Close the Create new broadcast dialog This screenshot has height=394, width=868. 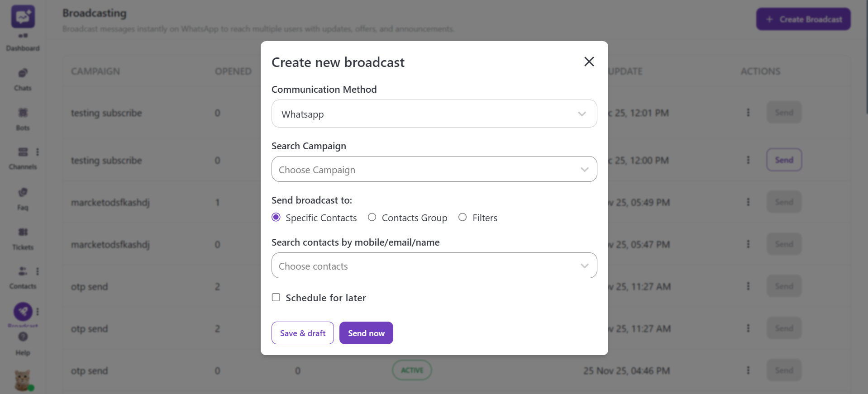pyautogui.click(x=588, y=62)
